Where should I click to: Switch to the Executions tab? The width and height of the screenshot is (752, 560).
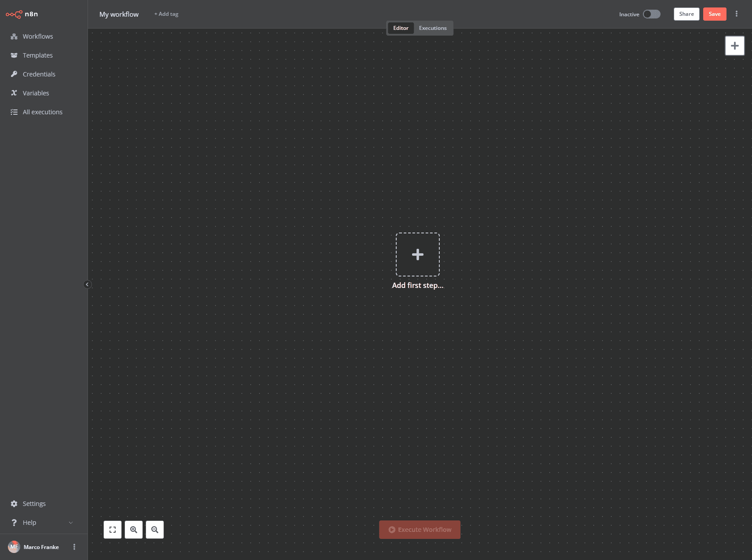[433, 28]
